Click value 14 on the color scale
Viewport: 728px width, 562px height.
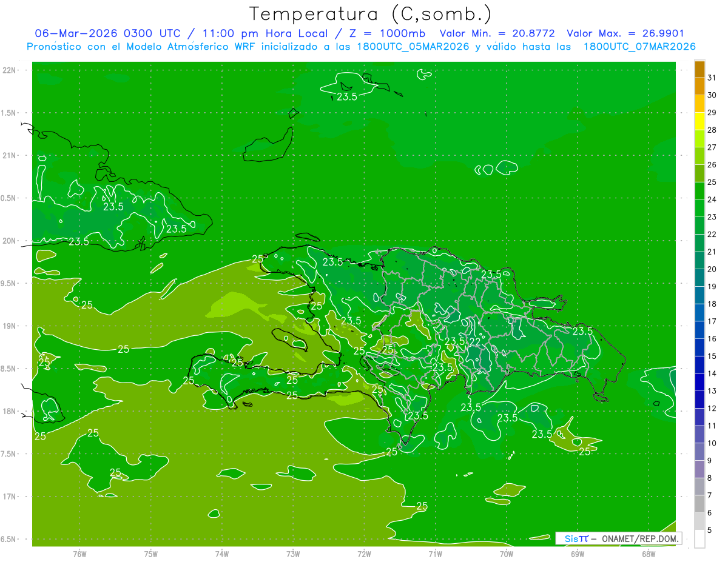point(712,373)
